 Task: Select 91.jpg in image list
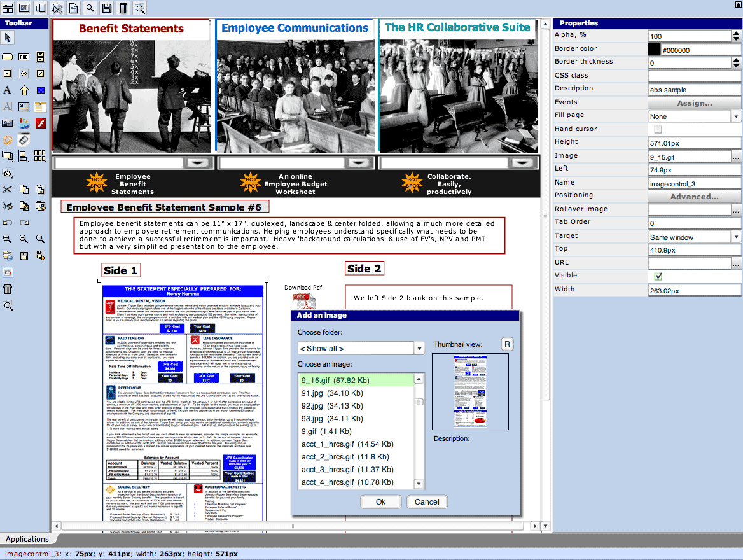[x=332, y=393]
